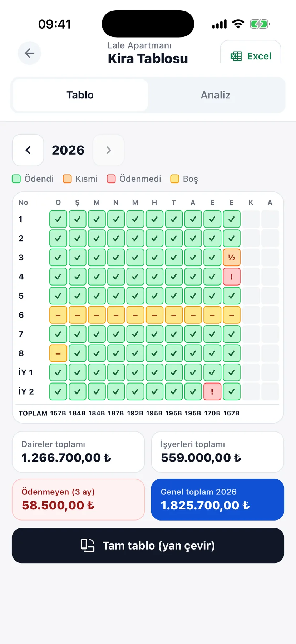
Task: Tap the rotate icon in Tam tablo button
Action: pos(88,546)
